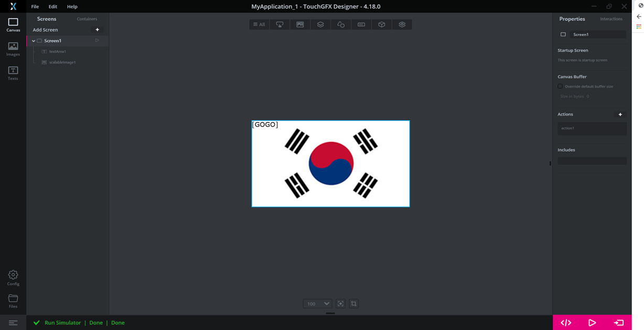Click the colored grid icon in right strip
Viewport: 644px width, 330px height.
[x=639, y=27]
